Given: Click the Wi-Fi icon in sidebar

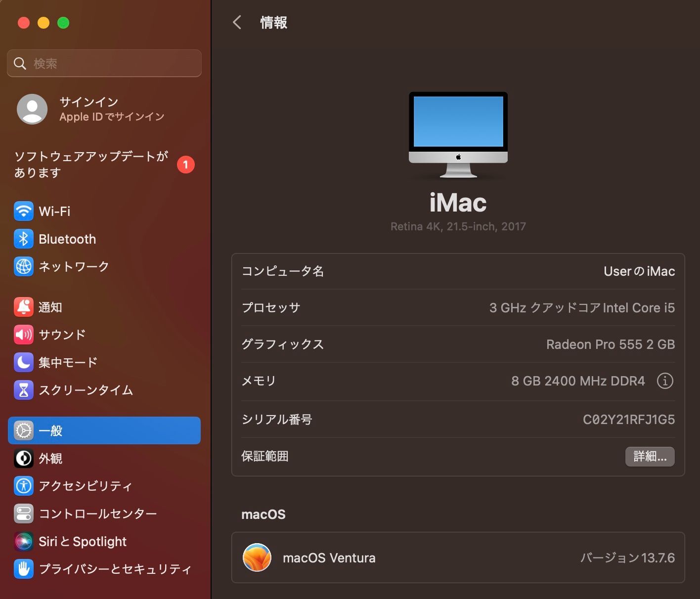Looking at the screenshot, I should [x=24, y=211].
